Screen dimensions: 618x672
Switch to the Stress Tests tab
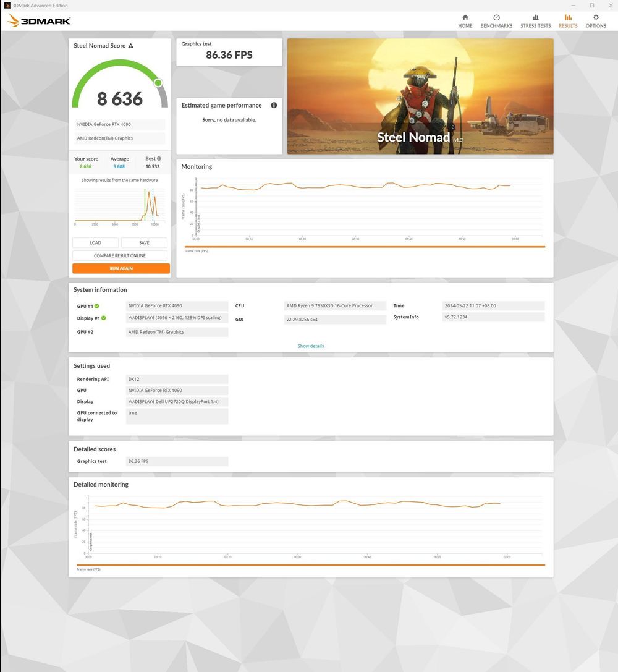(x=535, y=17)
